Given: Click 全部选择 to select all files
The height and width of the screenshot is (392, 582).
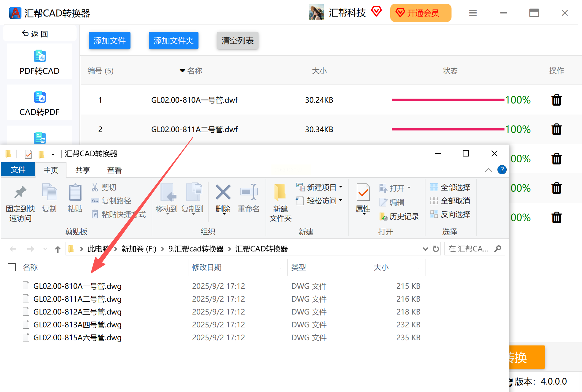Looking at the screenshot, I should click(x=450, y=187).
